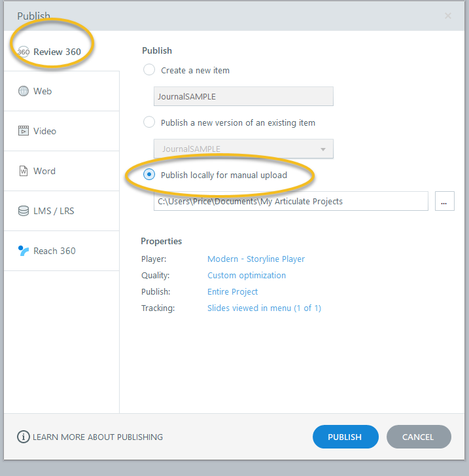Switch to the LMS / LRS tab
469x476 pixels.
click(x=61, y=211)
